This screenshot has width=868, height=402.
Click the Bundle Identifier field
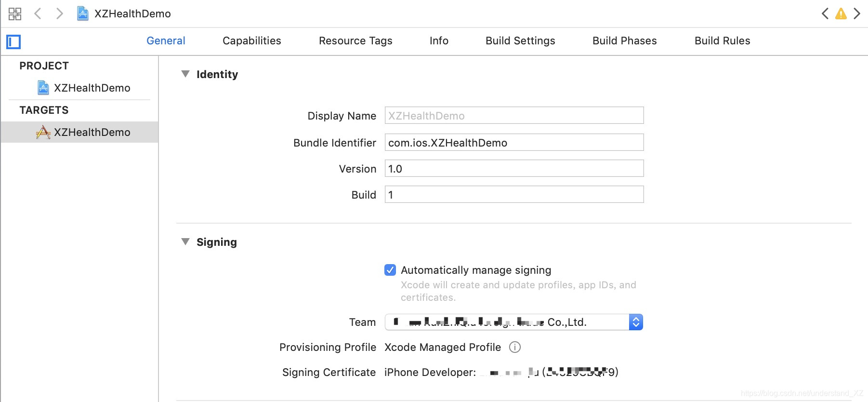514,143
